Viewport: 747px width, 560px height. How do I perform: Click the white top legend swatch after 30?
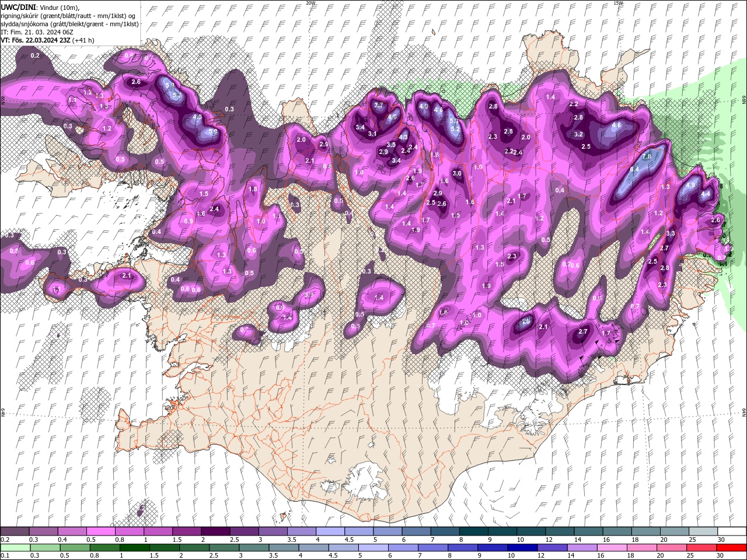pos(732,531)
